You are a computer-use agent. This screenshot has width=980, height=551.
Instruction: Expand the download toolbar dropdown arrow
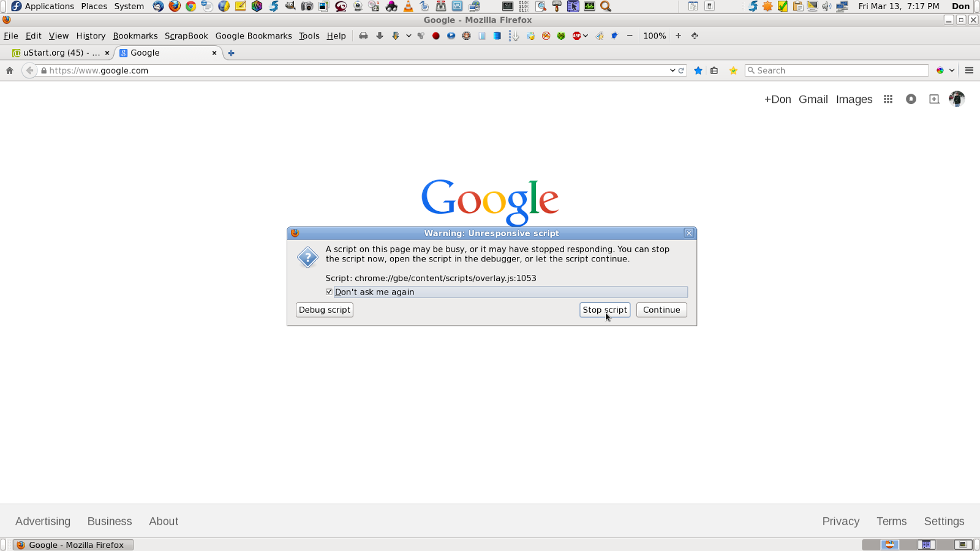coord(409,36)
